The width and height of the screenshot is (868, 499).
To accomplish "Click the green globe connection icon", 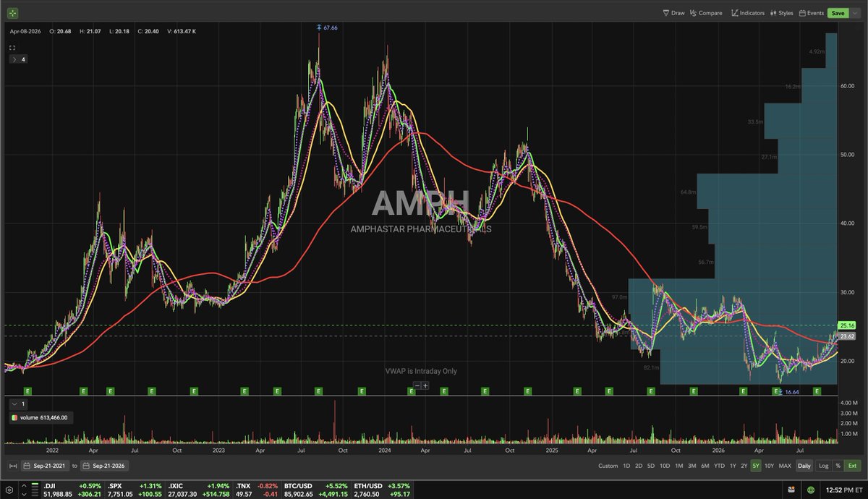I will (x=812, y=490).
